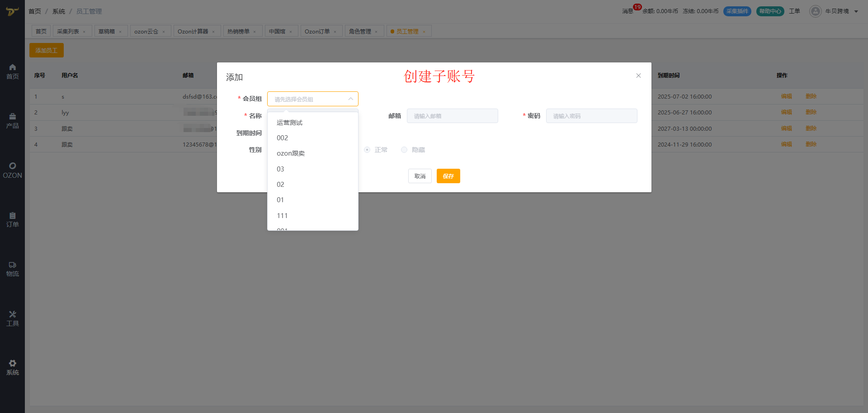Click the 添加员工 button
868x413 pixels.
[x=47, y=50]
